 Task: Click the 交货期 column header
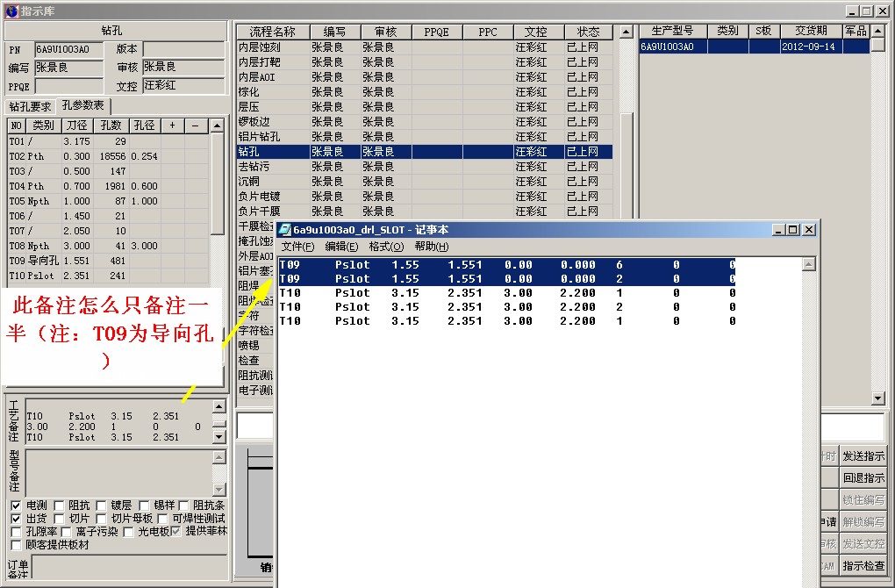[811, 31]
